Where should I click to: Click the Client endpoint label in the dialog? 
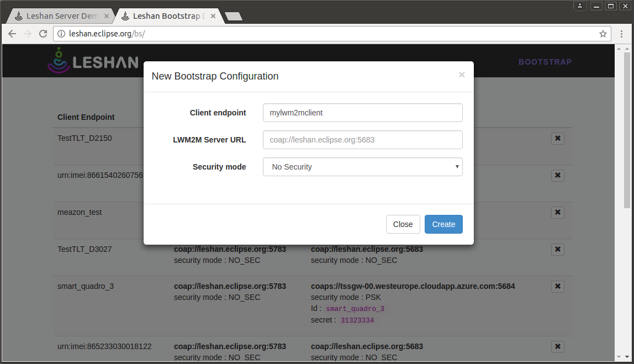[218, 113]
